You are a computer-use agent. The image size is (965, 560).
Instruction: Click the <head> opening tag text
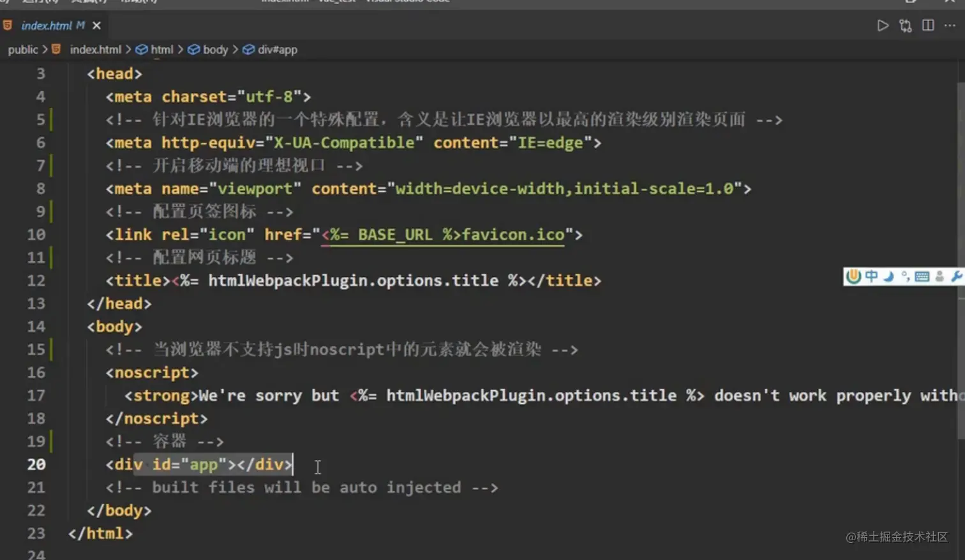[115, 74]
